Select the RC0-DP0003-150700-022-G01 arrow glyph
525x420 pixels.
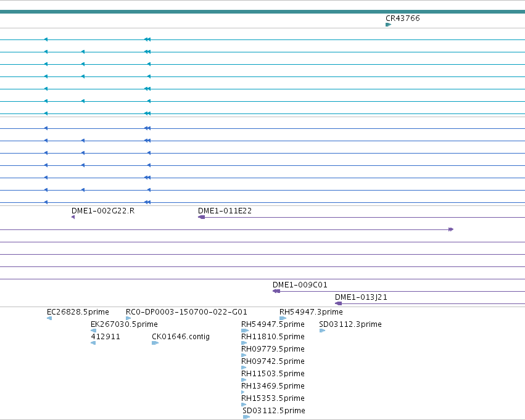pos(128,318)
